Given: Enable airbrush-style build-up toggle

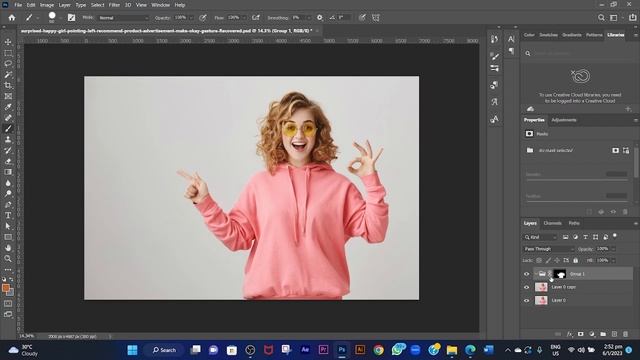Looking at the screenshot, I should [256, 18].
